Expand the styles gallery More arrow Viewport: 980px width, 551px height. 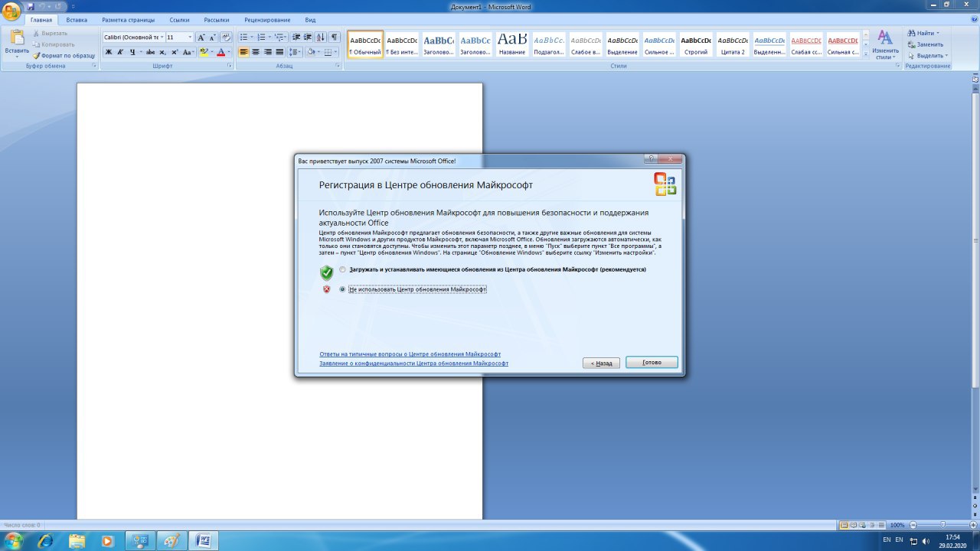pos(866,55)
